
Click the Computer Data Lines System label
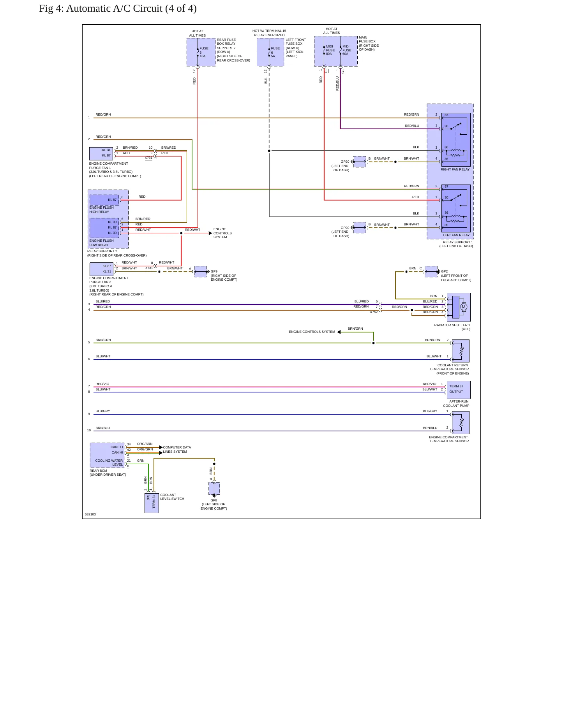(x=177, y=450)
